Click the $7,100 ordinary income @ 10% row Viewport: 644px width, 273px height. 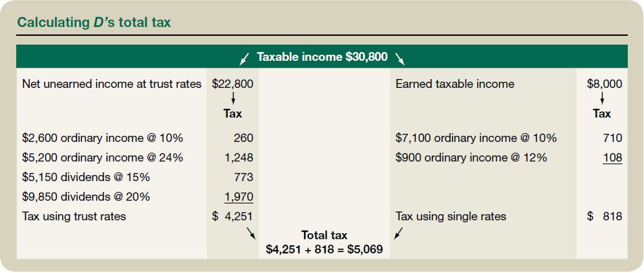point(476,139)
